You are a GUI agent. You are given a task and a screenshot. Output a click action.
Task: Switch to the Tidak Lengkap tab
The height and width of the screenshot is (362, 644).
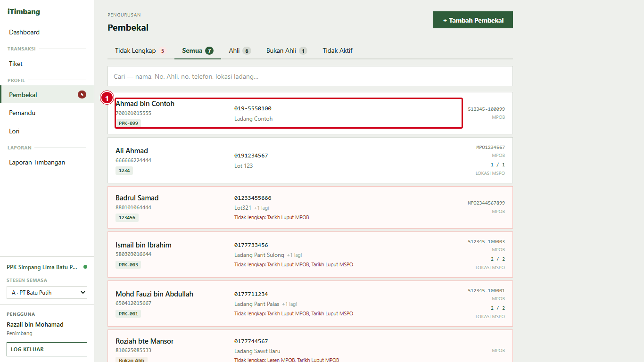[x=140, y=50]
